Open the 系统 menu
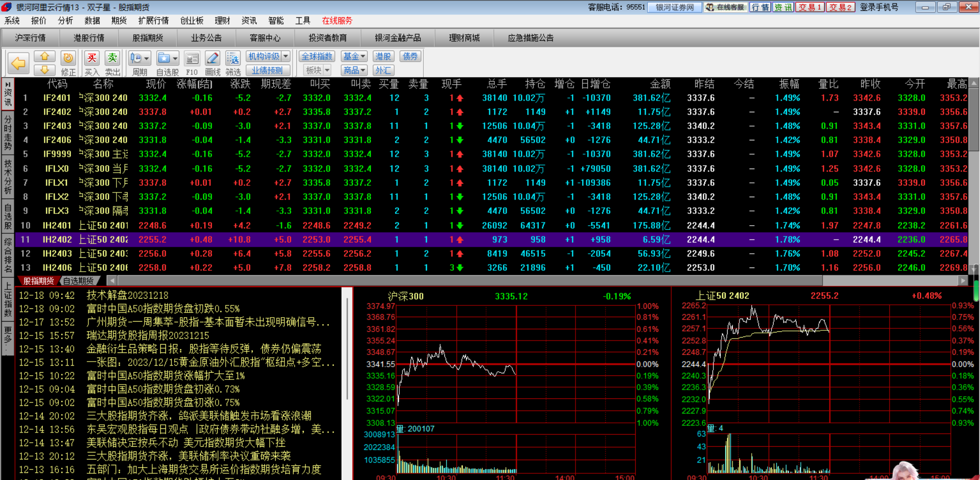Screen dimensions: 980x480 pos(12,20)
